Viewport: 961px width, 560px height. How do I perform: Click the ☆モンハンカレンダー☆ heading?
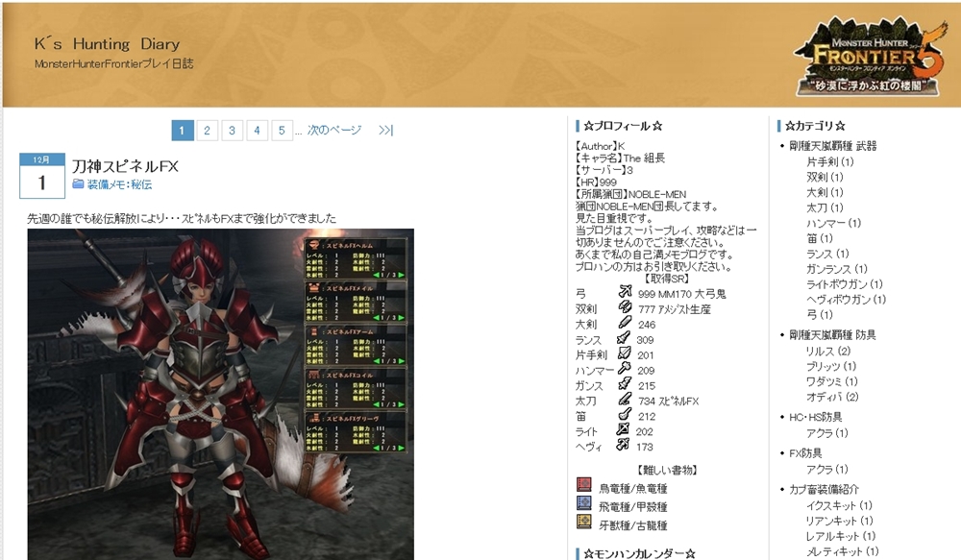(639, 554)
